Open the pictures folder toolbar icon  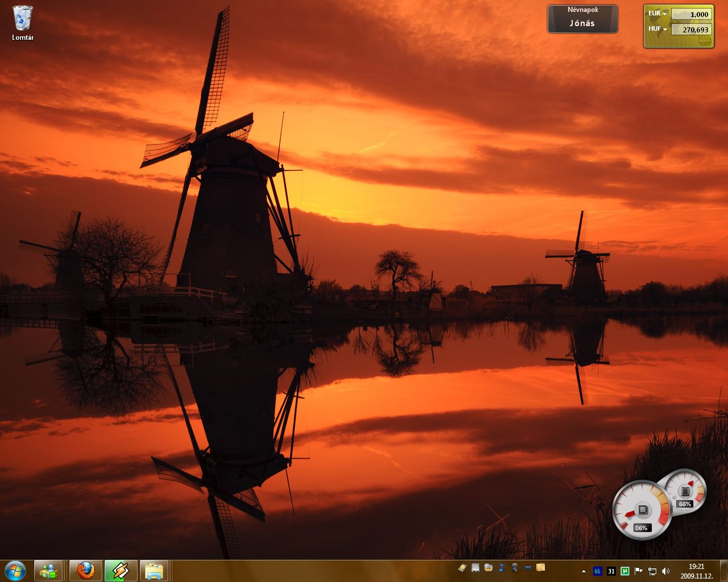pos(489,567)
